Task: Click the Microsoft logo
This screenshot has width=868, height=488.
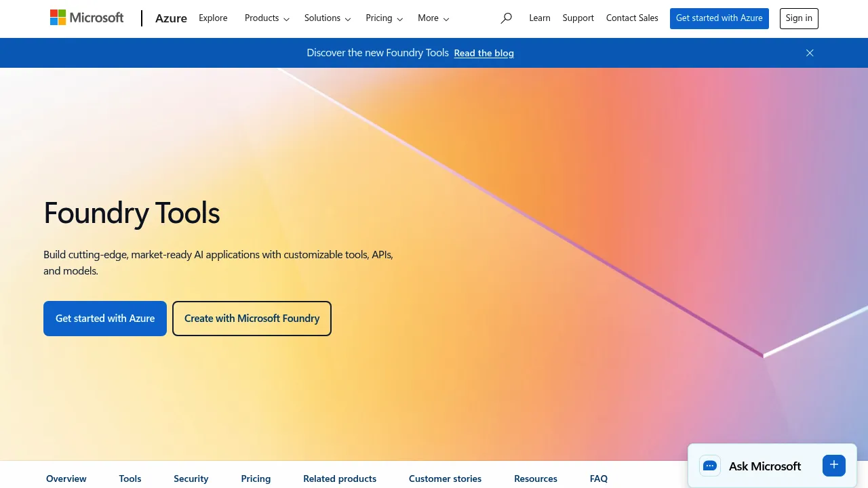Action: click(87, 18)
